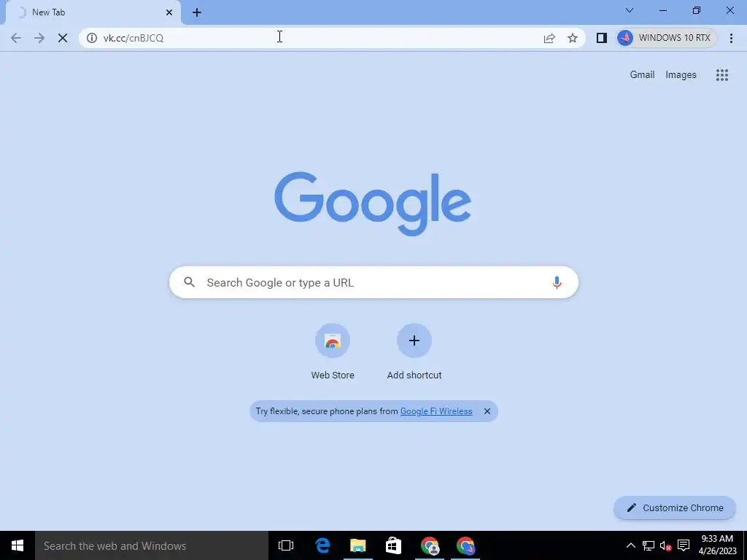Image resolution: width=747 pixels, height=560 pixels.
Task: Share this page icon
Action: click(x=549, y=38)
